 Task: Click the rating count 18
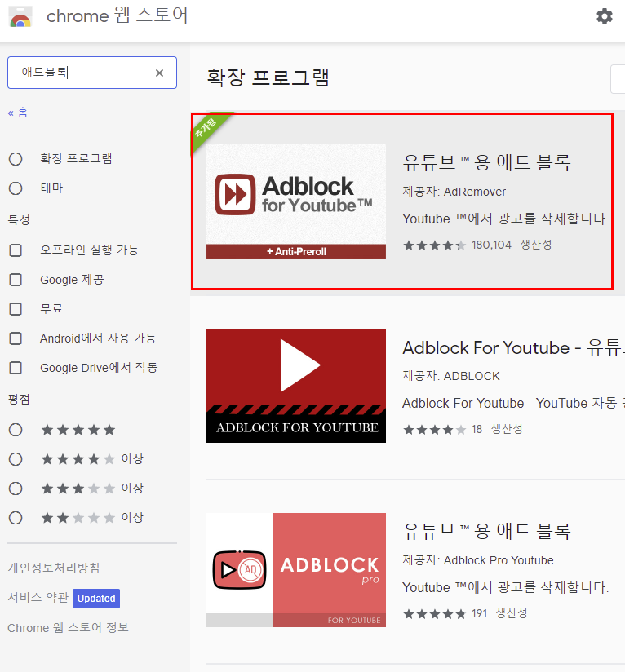tap(477, 430)
